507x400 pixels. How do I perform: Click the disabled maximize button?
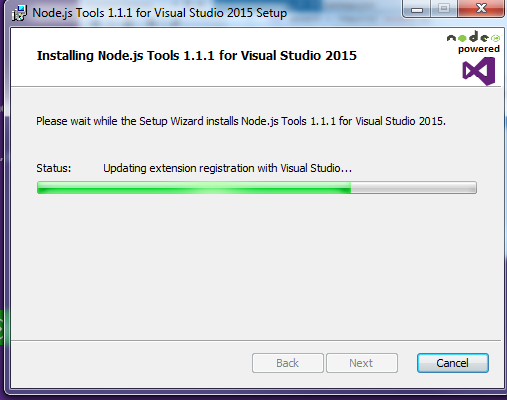[x=444, y=9]
